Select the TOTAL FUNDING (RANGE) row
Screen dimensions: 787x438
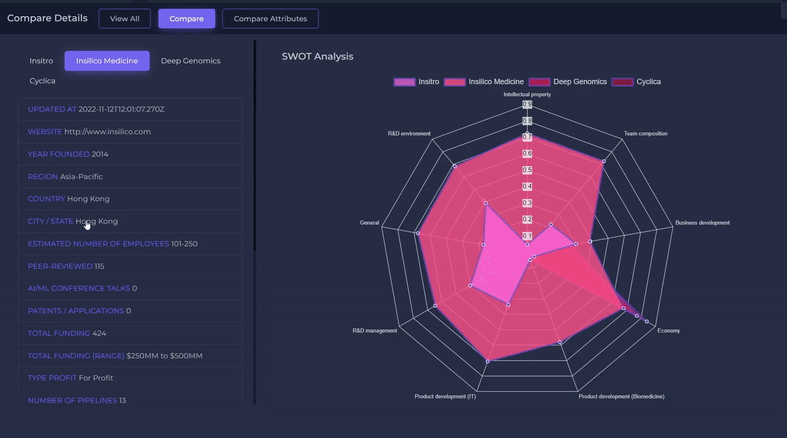[x=115, y=356]
